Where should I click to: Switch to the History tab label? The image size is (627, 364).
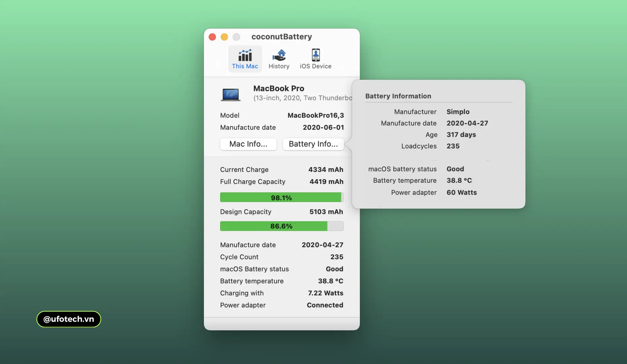[279, 66]
